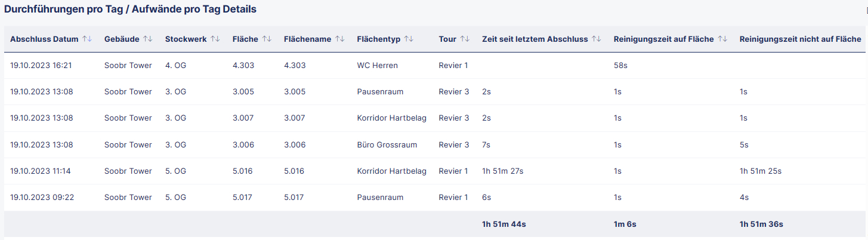Click the 4. OG Stockwerk cell
Viewport: 868px width, 240px height.
tap(176, 66)
